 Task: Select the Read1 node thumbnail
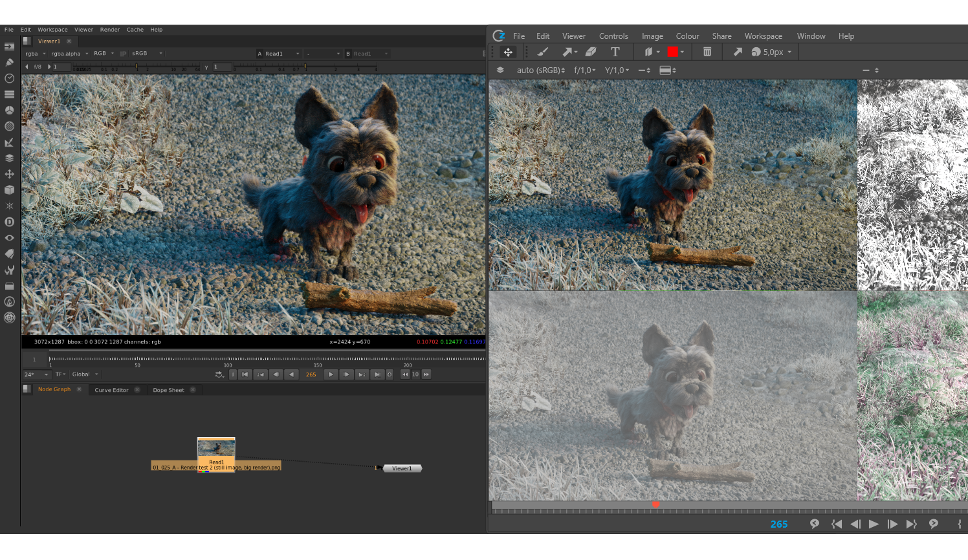click(x=216, y=447)
